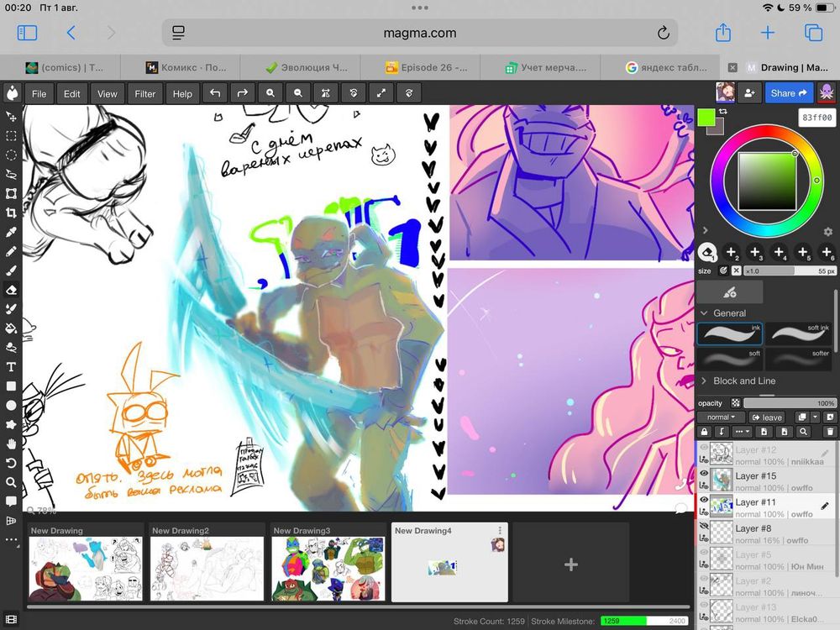Open the Edit menu
Screen dimensions: 840x630
[71, 94]
